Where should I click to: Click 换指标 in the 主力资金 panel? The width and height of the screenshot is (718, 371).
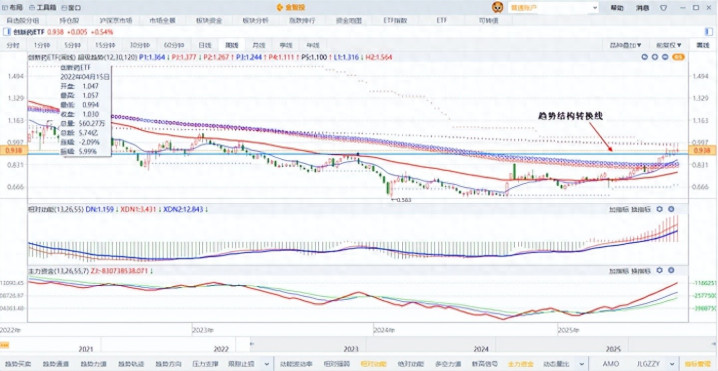[641, 271]
